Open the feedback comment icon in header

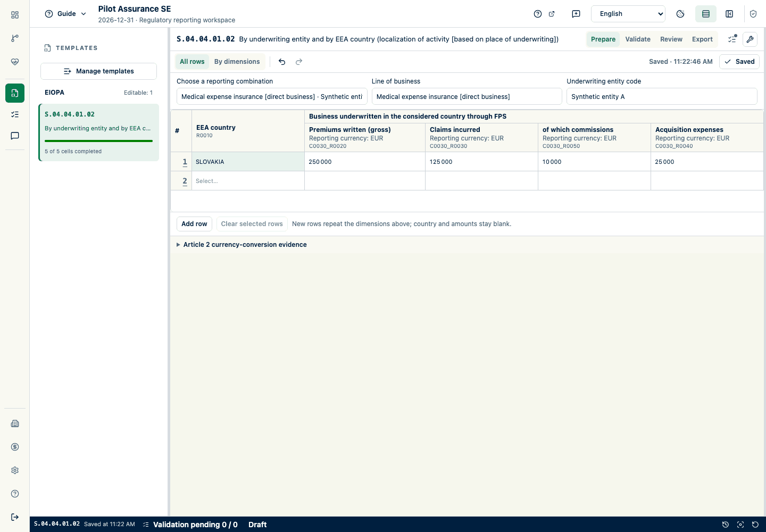[576, 14]
